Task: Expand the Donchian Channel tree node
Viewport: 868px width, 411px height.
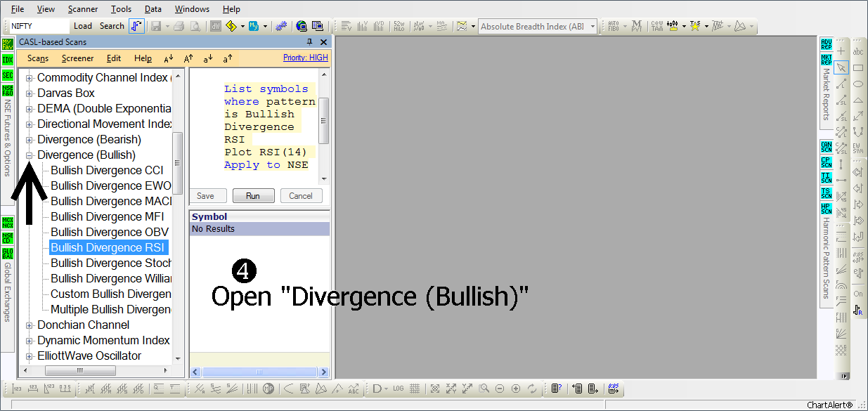Action: [30, 325]
